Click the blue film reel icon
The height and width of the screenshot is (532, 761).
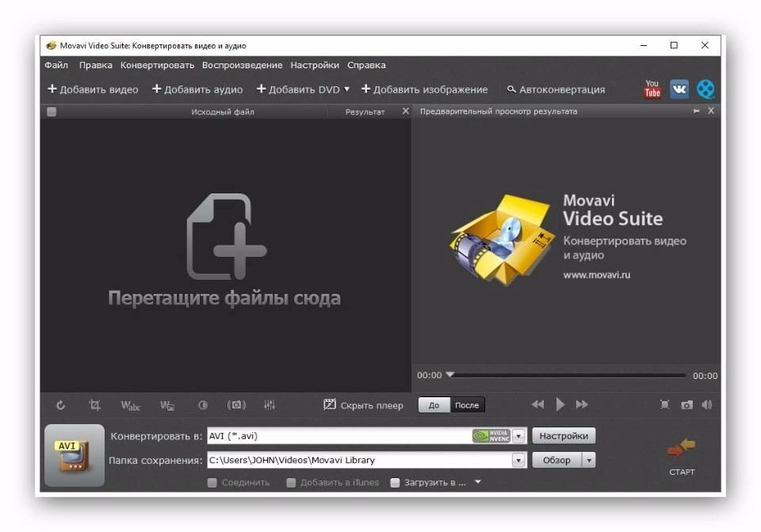pos(706,89)
